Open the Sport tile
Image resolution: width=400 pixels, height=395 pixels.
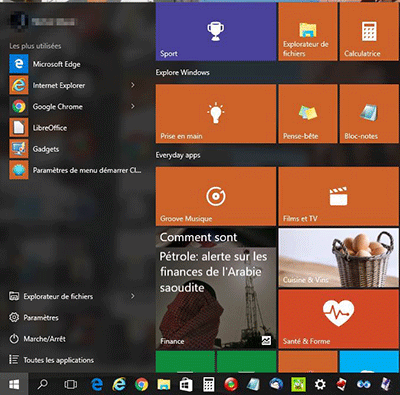click(216, 32)
